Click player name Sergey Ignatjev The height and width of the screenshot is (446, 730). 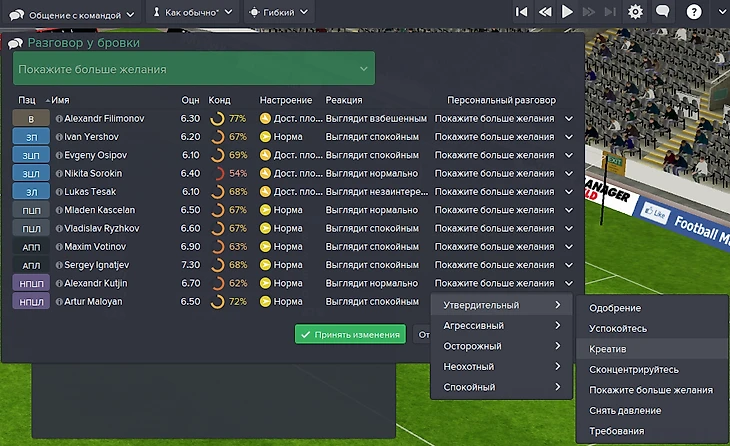tap(97, 265)
